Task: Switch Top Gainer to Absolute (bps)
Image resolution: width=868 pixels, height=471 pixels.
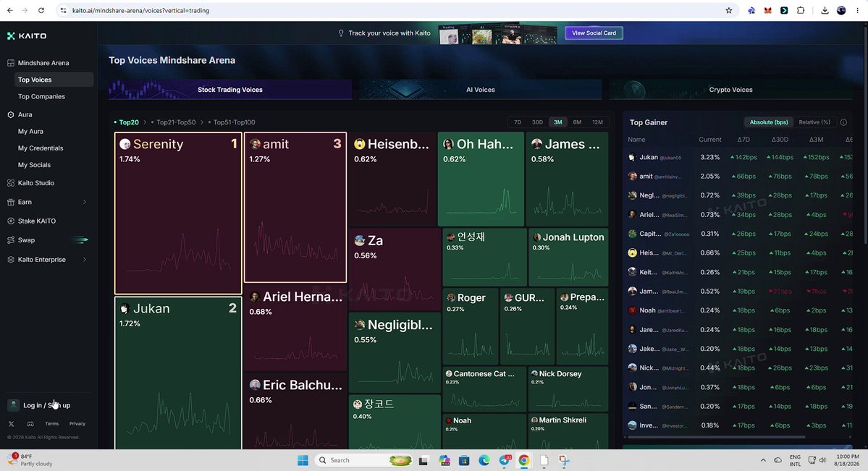Action: (768, 122)
